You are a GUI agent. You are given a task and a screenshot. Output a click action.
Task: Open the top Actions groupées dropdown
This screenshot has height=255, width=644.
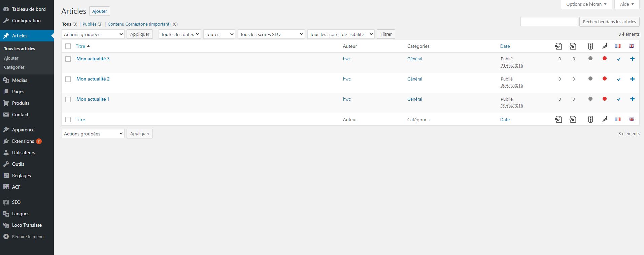point(93,34)
